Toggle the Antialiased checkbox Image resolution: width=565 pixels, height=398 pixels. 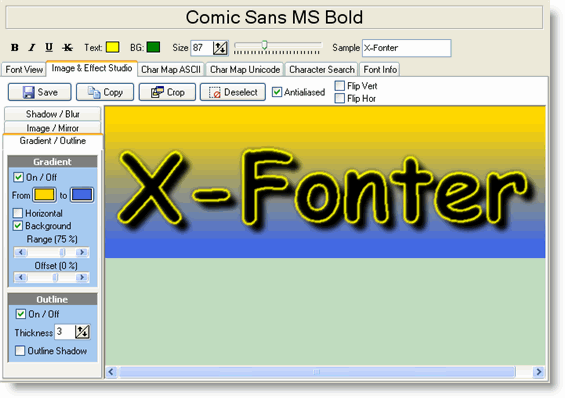coord(277,92)
